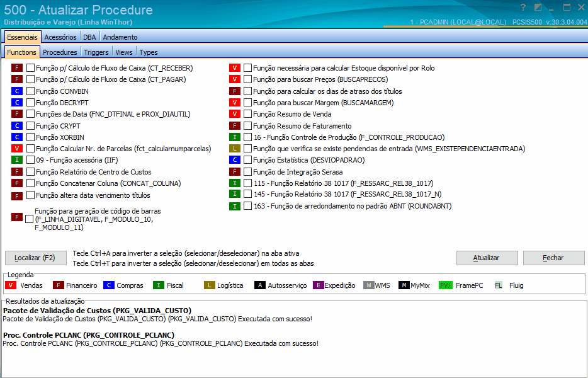Click the F badge beside dias de atraso function
This screenshot has width=588, height=378.
pyautogui.click(x=235, y=91)
